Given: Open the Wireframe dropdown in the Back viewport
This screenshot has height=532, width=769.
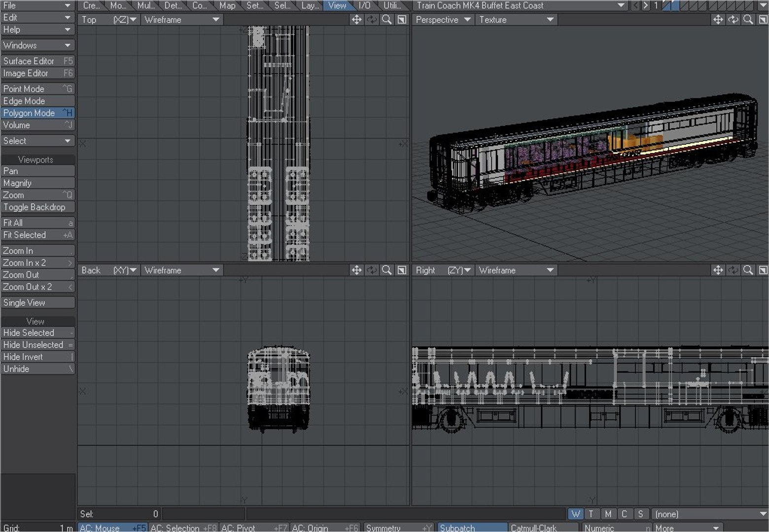Looking at the screenshot, I should coord(181,270).
